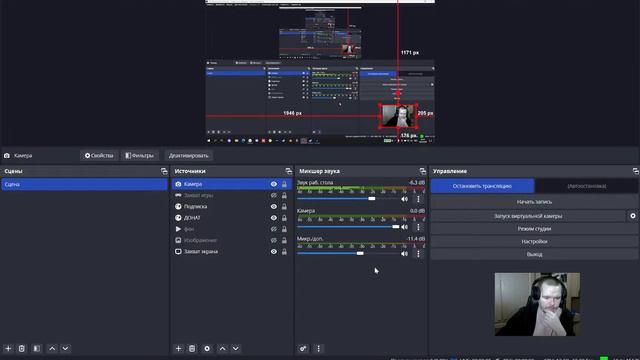This screenshot has height=360, width=640.
Task: Mute Звук раб. стола speaker icon
Action: click(404, 199)
